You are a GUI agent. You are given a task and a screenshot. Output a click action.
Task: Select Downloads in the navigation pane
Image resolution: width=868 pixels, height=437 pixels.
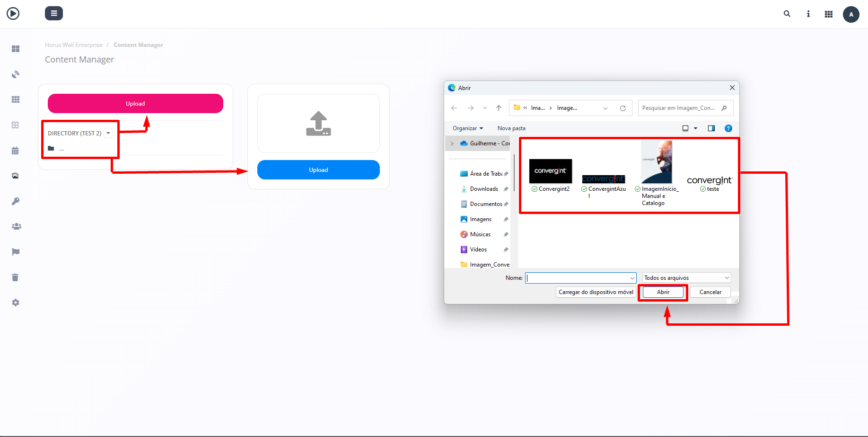pyautogui.click(x=483, y=189)
